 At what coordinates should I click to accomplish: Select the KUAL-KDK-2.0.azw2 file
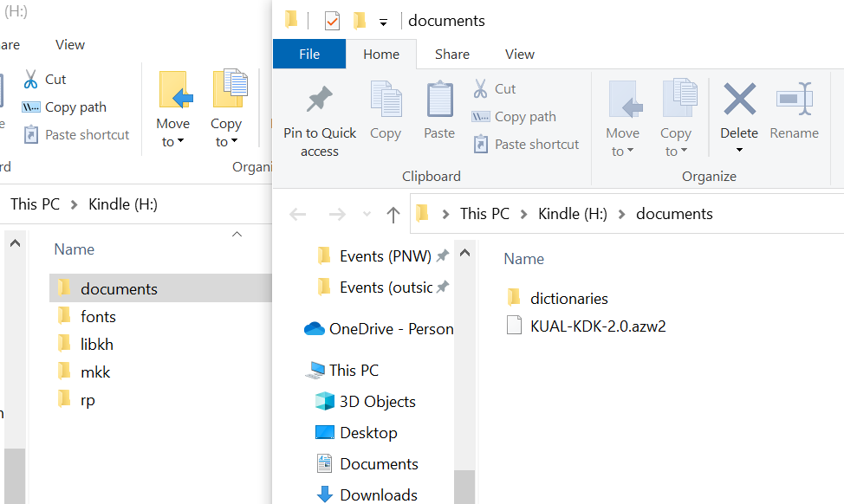(x=597, y=326)
